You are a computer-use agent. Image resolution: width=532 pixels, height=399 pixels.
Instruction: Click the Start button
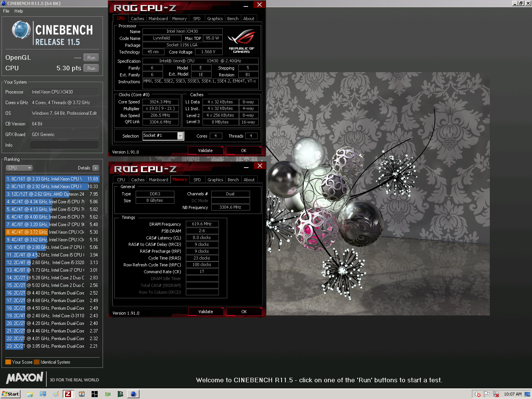click(x=10, y=394)
